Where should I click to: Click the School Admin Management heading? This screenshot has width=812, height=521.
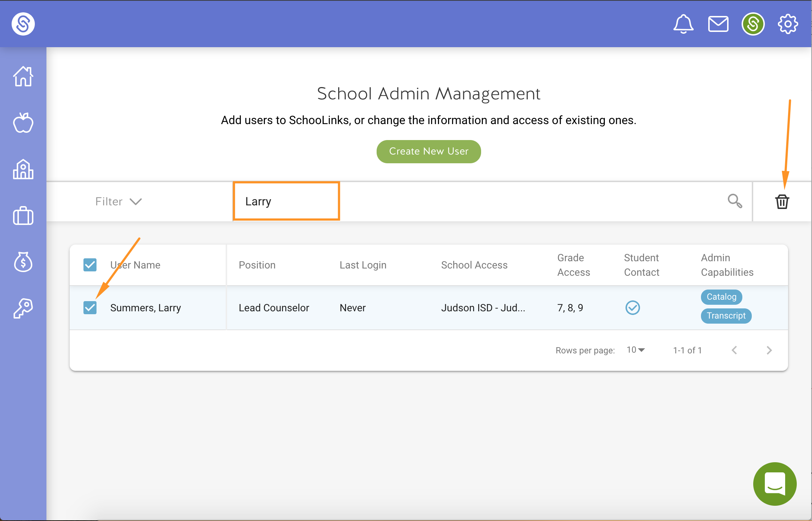tap(429, 94)
